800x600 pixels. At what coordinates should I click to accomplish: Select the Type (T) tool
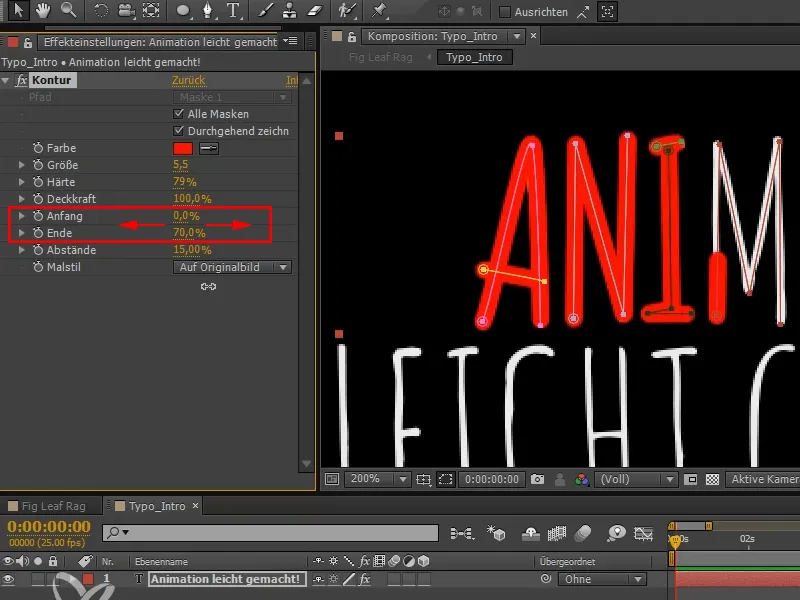(233, 10)
